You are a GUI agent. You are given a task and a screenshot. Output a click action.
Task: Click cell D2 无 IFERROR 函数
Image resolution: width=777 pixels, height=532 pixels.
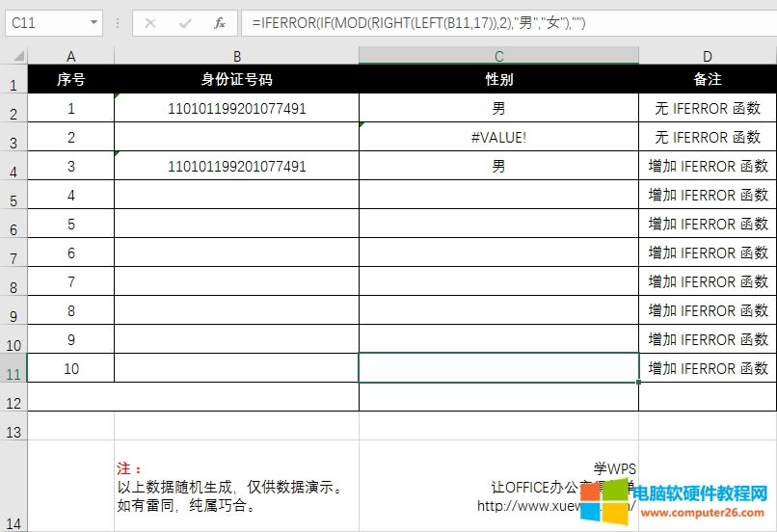tap(708, 108)
